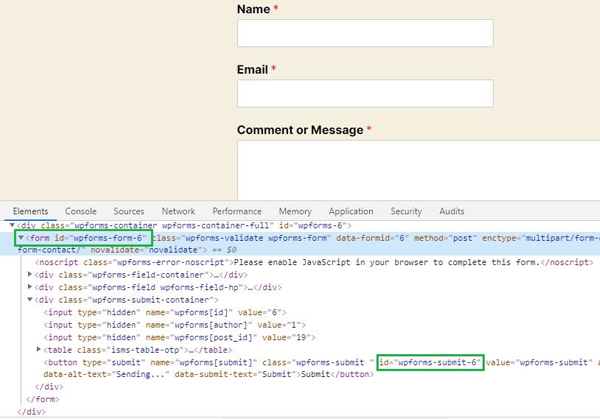Click the Comment or Message text area
This screenshot has height=419, width=600.
(x=419, y=170)
